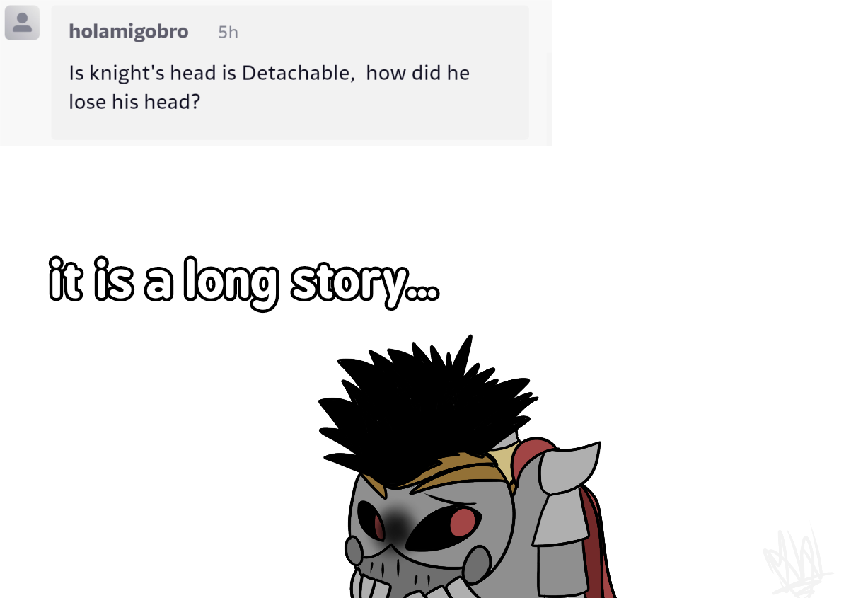Click the "it is a long story..." caption
868x598 pixels.
[243, 283]
